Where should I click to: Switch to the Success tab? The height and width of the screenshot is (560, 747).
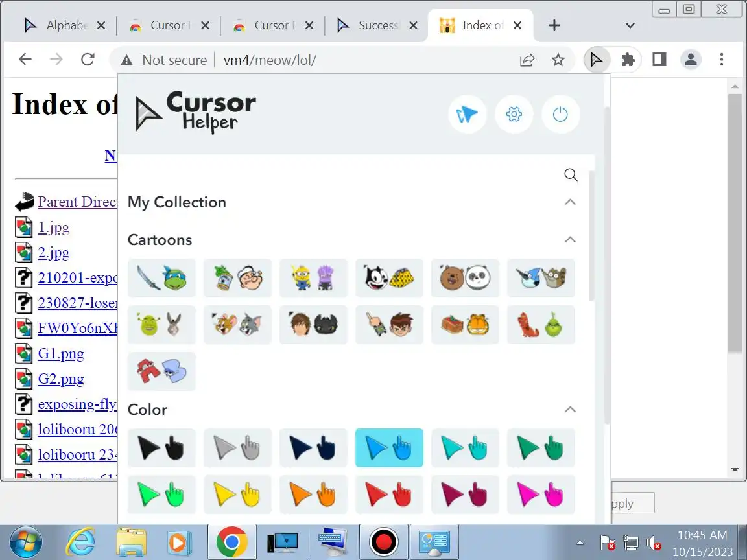376,25
